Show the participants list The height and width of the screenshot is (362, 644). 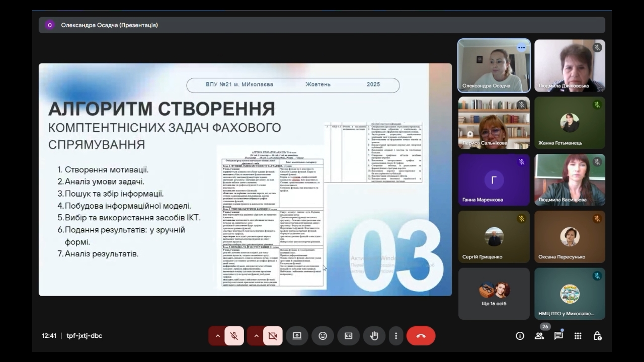pyautogui.click(x=539, y=336)
